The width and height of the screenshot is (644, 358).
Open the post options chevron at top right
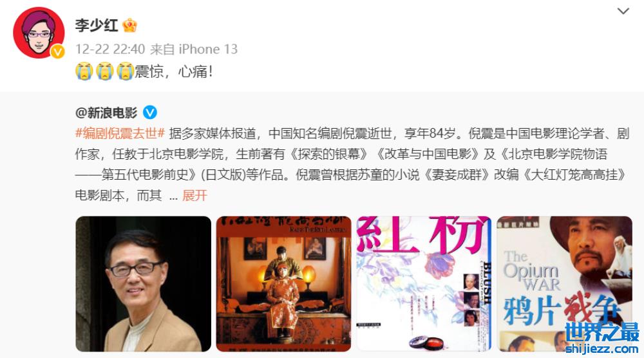623,11
